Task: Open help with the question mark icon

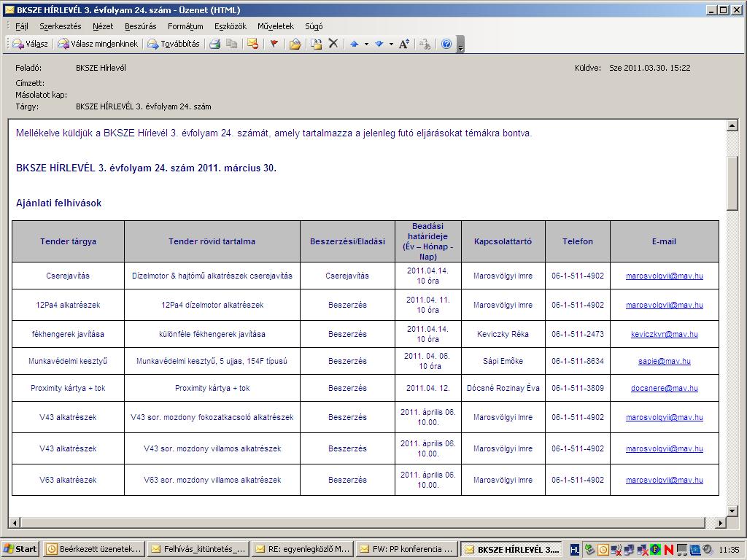Action: [446, 44]
